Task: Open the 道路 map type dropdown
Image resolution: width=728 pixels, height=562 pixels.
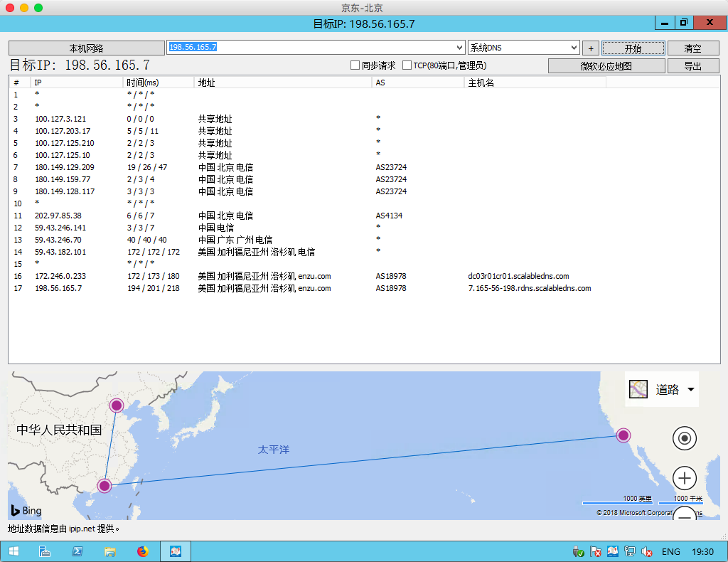Action: point(662,389)
